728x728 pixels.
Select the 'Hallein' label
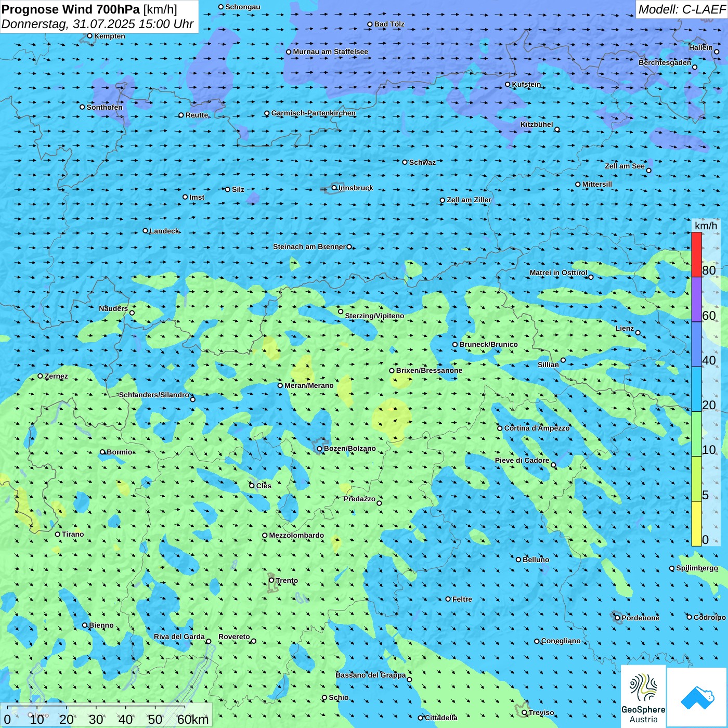point(701,47)
